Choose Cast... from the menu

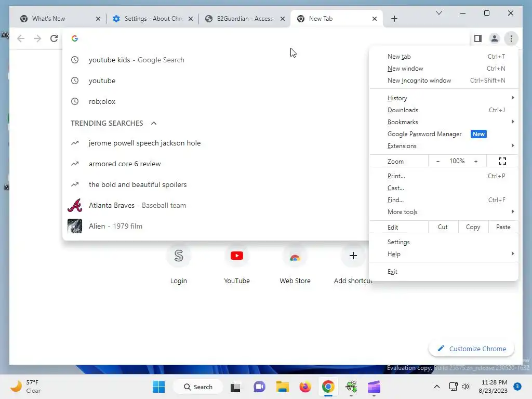pos(444,188)
